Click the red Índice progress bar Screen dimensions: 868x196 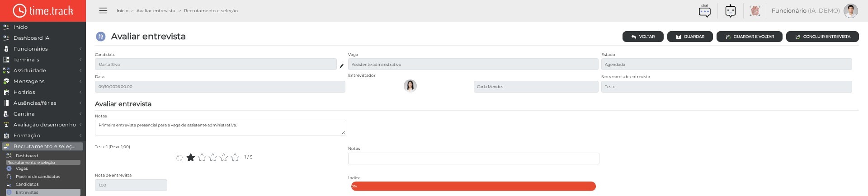(473, 186)
